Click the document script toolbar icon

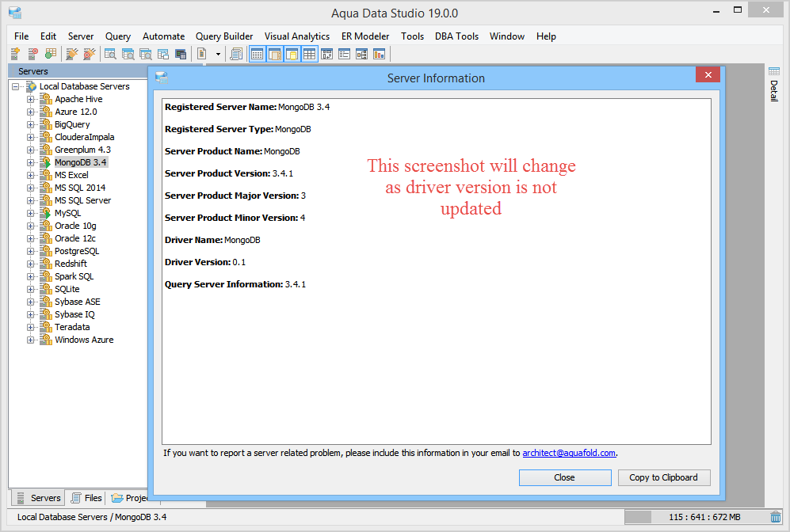(x=202, y=54)
